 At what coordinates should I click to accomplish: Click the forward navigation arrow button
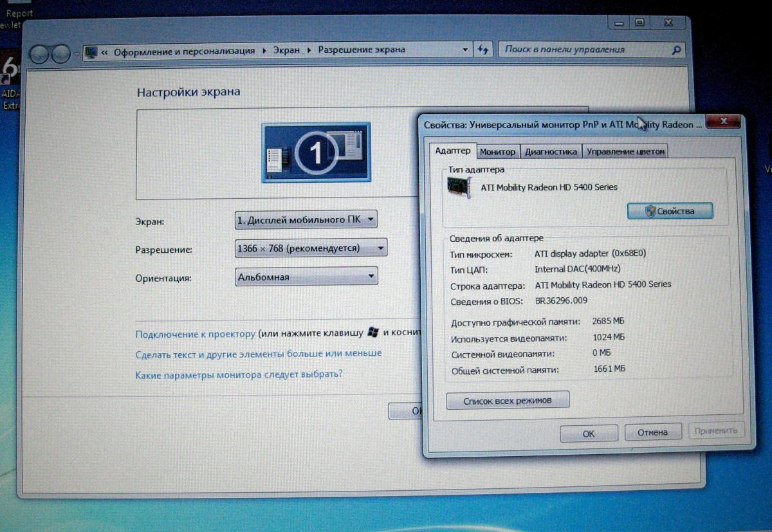(60, 53)
